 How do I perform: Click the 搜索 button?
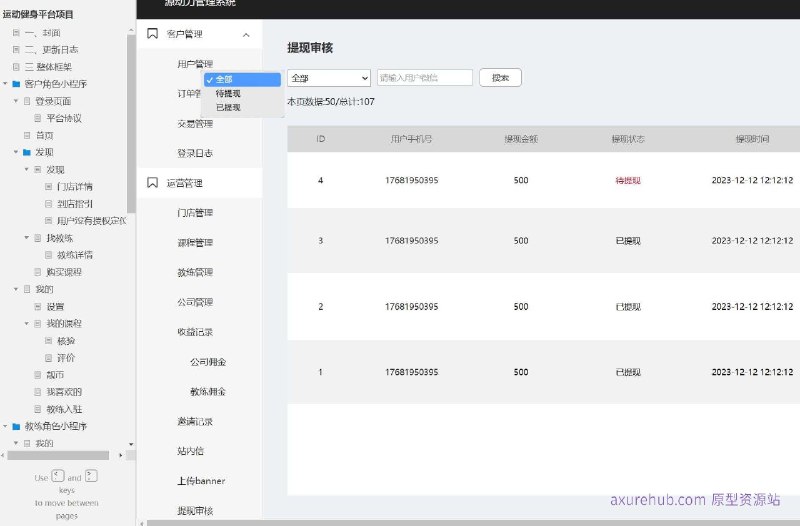[x=500, y=78]
